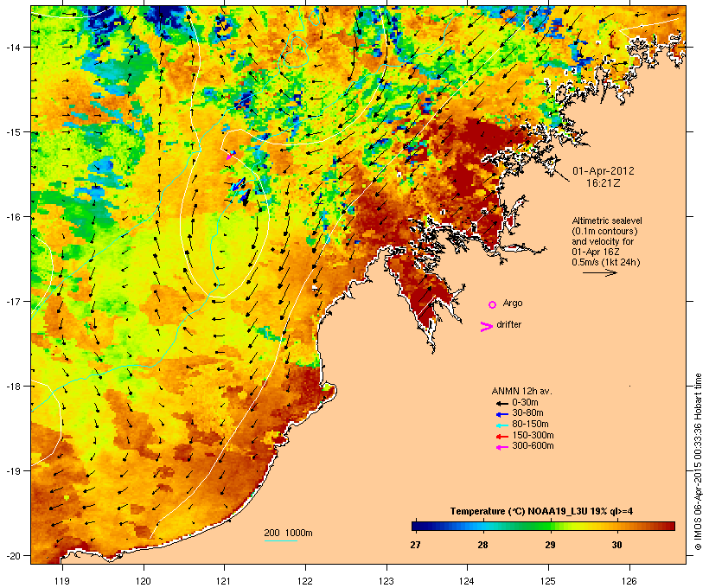This screenshot has height=588, width=709.
Task: Click the longitude axis label 119
Action: tap(62, 581)
